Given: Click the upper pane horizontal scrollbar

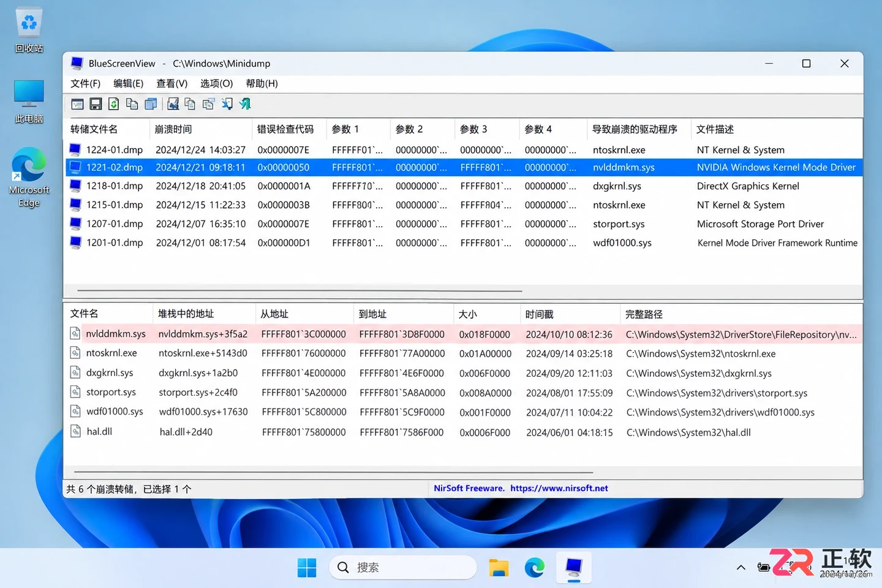Looking at the screenshot, I should pos(300,291).
